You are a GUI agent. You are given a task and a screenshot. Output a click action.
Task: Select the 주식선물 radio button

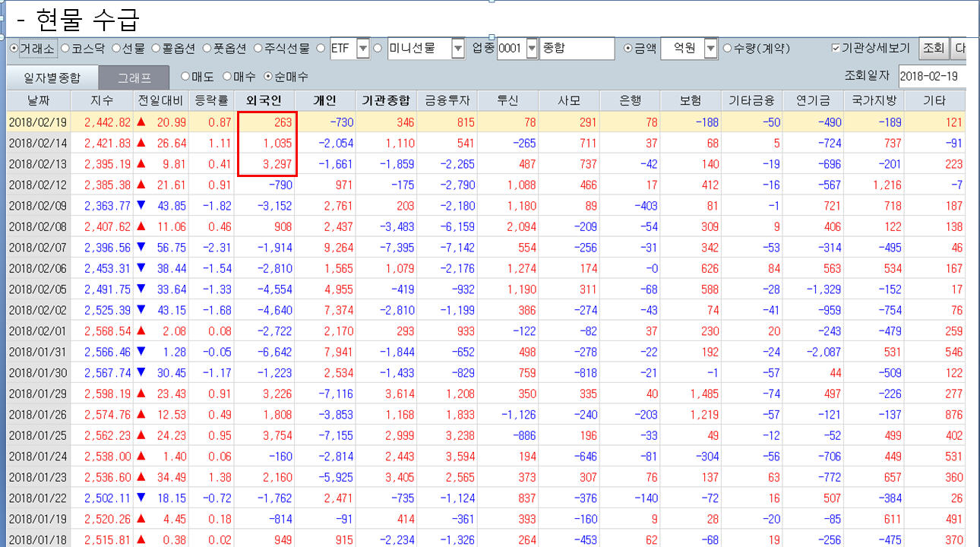pyautogui.click(x=258, y=49)
